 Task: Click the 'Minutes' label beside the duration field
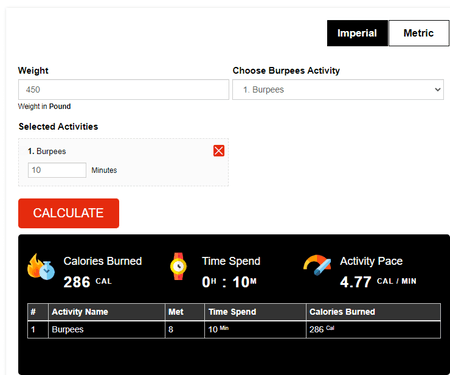click(104, 170)
